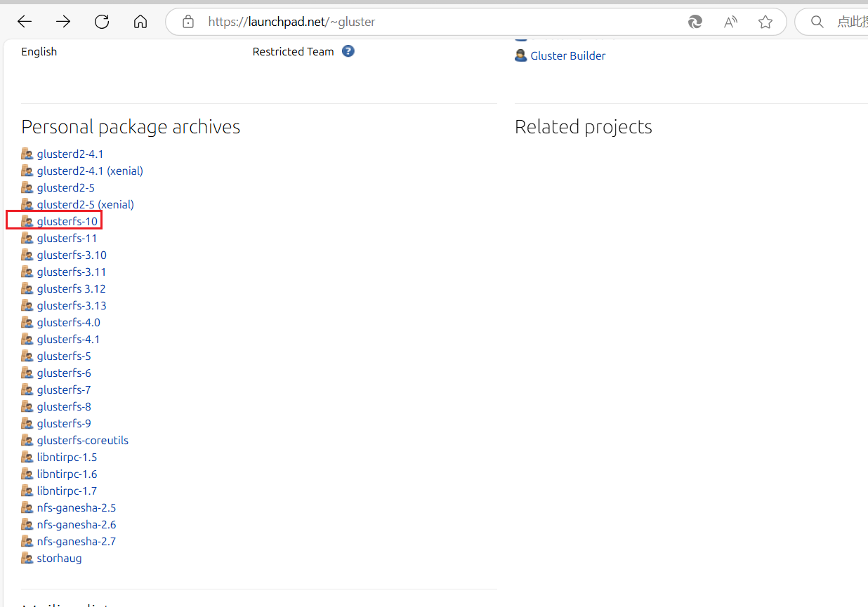Click the PPA icon beside glusterd2-4.1
Image resolution: width=868 pixels, height=607 pixels.
pos(27,154)
